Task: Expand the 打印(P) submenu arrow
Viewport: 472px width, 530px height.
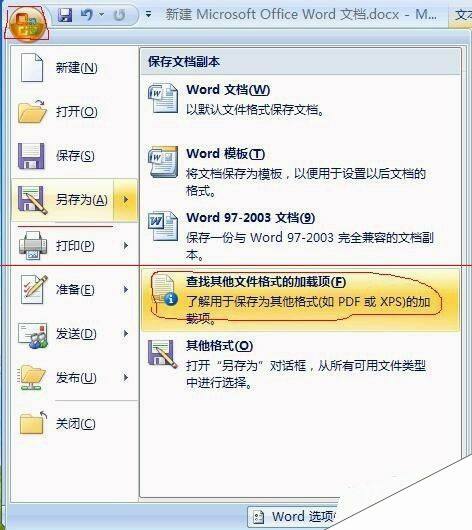Action: pyautogui.click(x=125, y=245)
